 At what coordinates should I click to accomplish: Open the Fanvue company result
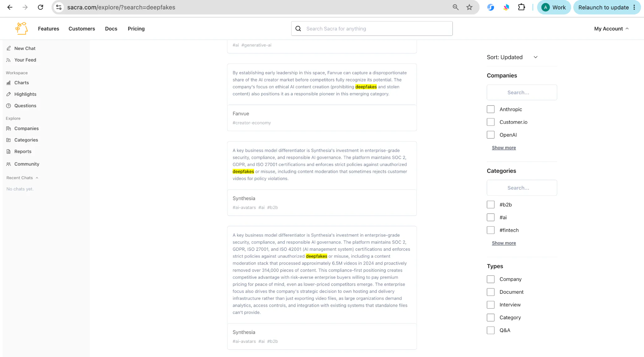coord(241,114)
